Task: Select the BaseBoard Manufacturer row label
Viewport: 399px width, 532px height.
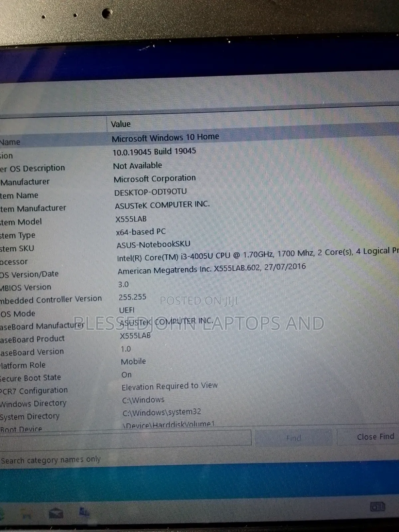Action: point(42,326)
